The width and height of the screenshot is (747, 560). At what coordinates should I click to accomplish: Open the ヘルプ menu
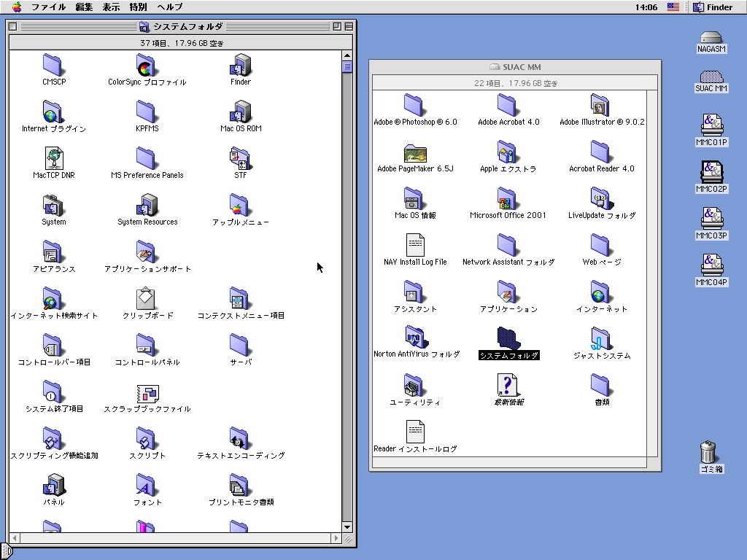169,7
